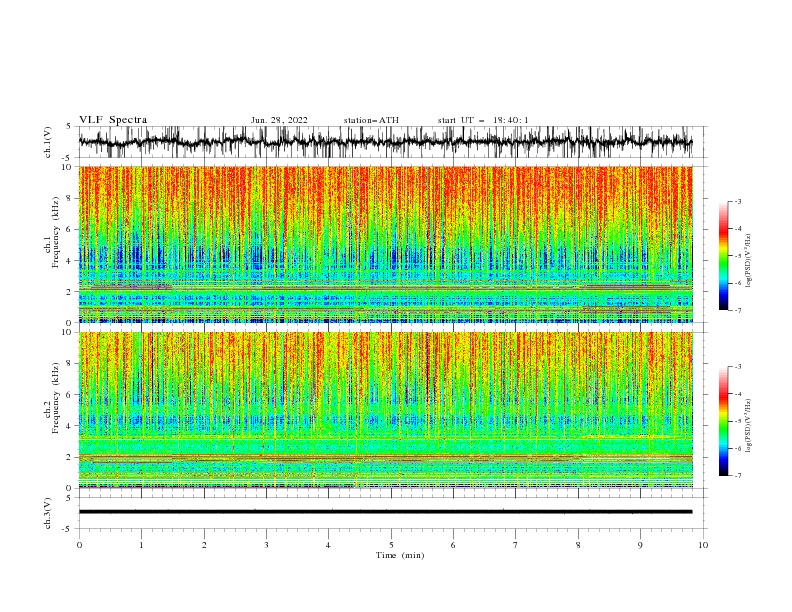The width and height of the screenshot is (792, 612).
Task: Click the lower colorbar log(PSD) label
Action: (x=748, y=425)
